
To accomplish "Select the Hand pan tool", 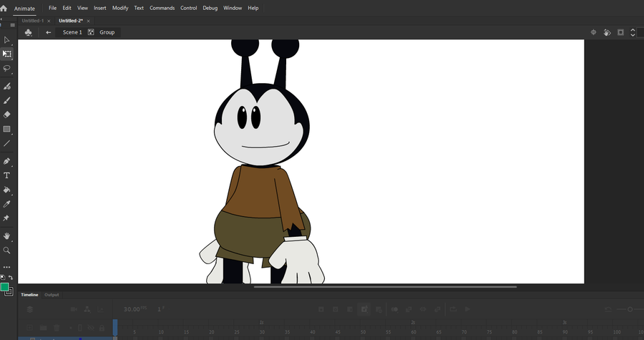I will point(6,235).
